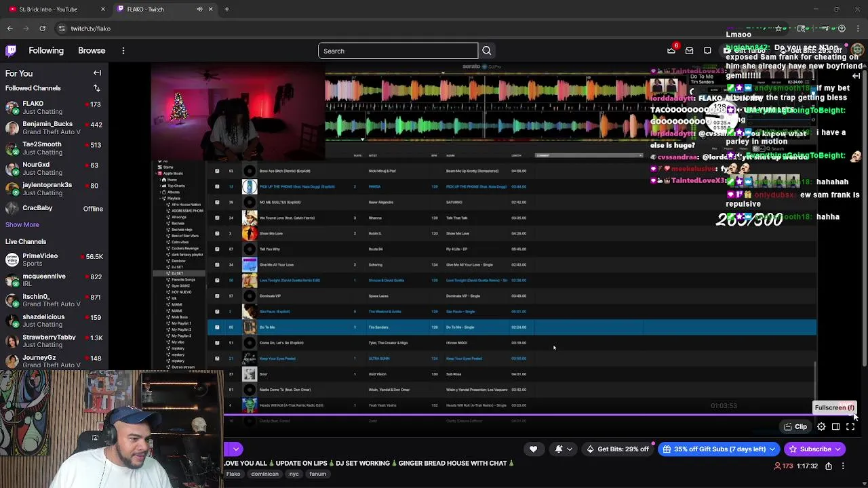Open the Browse page
Viewport: 868px width, 488px height.
(92, 51)
